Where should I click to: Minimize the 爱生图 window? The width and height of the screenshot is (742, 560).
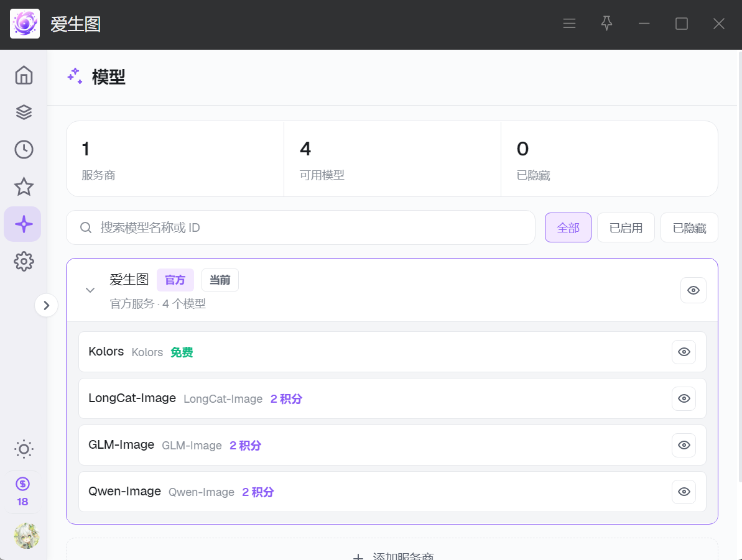(644, 24)
